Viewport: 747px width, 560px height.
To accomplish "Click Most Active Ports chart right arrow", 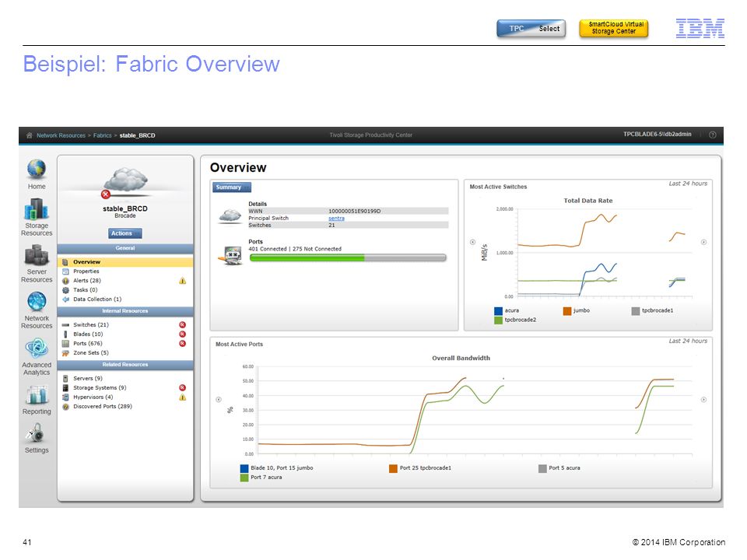I will (x=703, y=400).
